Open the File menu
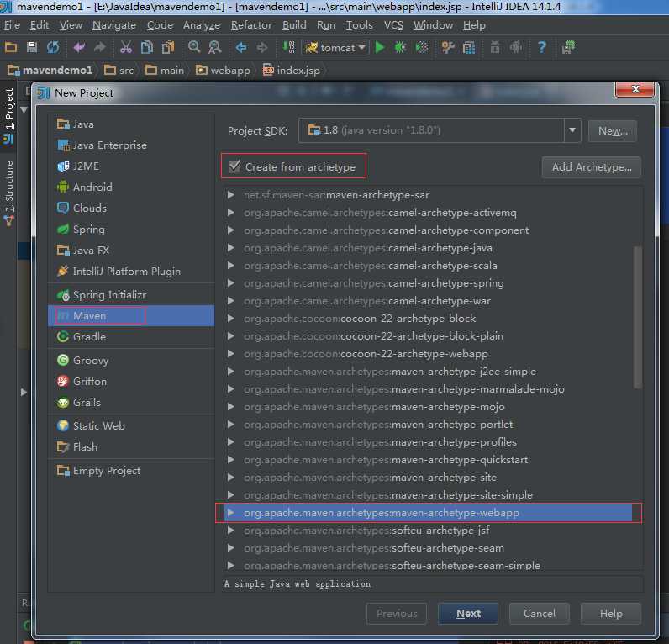The height and width of the screenshot is (644, 669). [12, 25]
